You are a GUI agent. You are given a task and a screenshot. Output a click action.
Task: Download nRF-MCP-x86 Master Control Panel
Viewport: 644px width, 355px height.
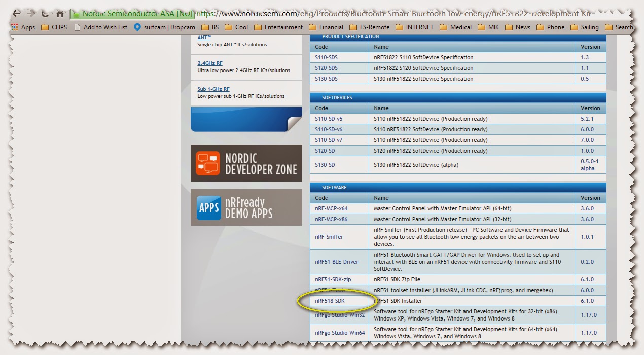click(x=331, y=219)
